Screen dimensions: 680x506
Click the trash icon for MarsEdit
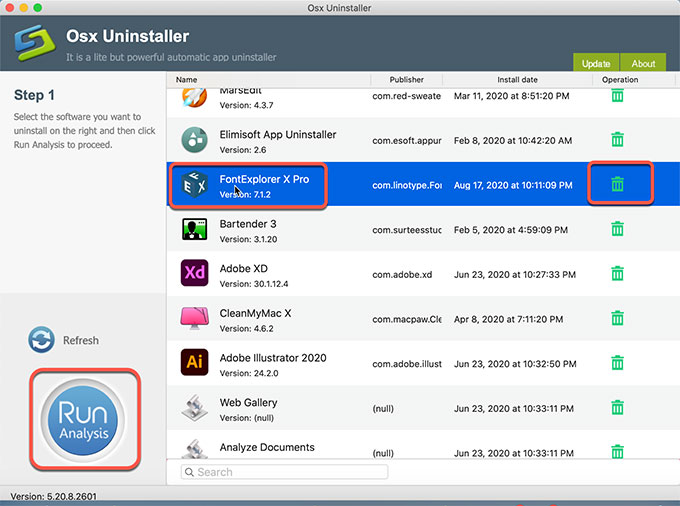617,95
